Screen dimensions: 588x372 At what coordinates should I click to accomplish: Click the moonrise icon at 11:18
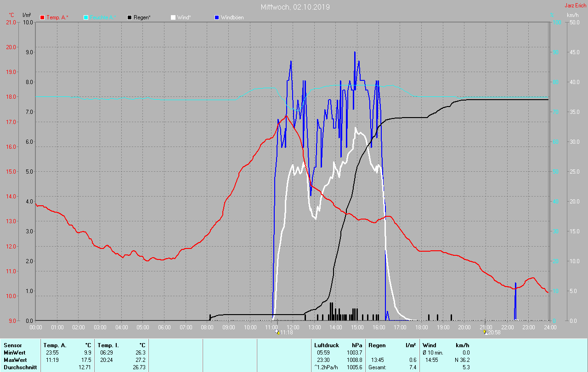click(x=277, y=332)
